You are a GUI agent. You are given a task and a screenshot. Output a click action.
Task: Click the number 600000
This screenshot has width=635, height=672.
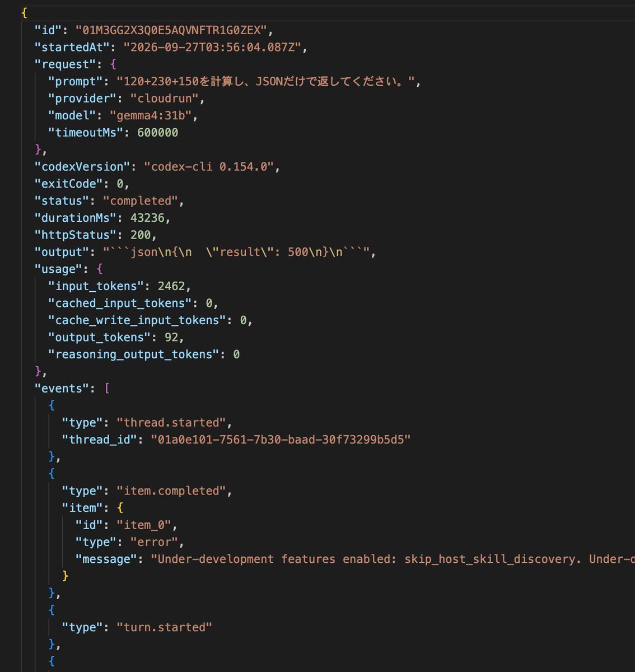(x=158, y=132)
